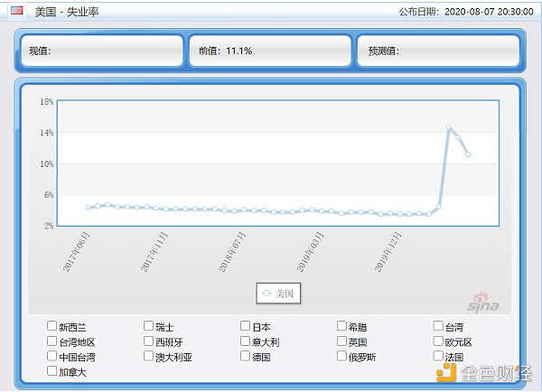Toggle the 美国 series legend label

pyautogui.click(x=285, y=294)
